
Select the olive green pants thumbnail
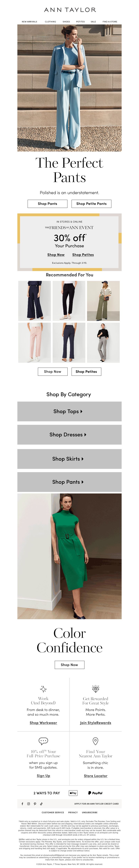[x=103, y=301]
